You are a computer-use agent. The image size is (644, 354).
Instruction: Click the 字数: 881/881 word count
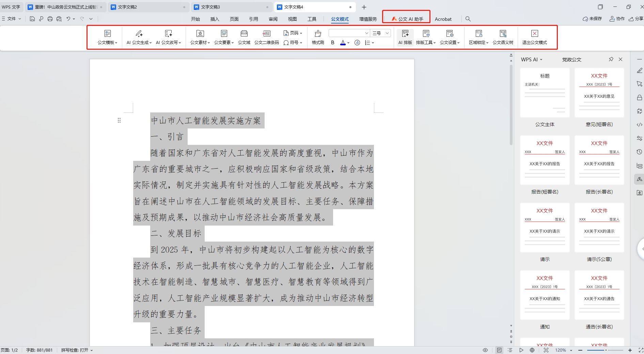click(40, 350)
